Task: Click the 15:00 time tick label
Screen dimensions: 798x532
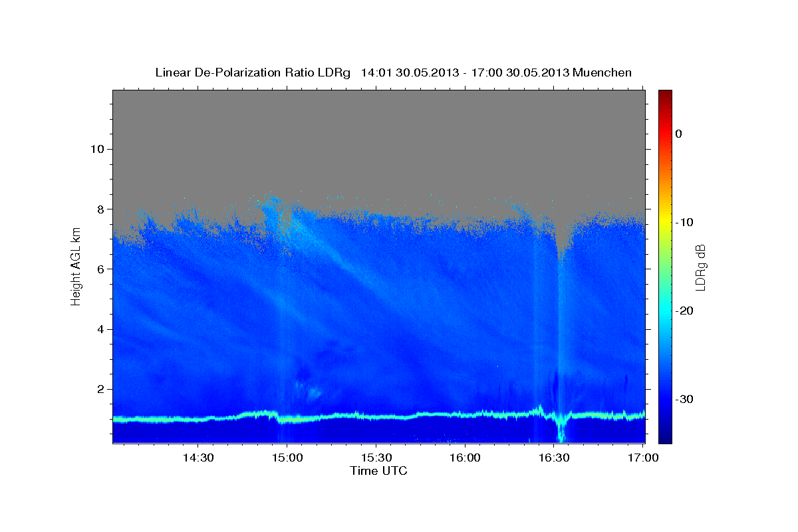Action: pyautogui.click(x=287, y=458)
